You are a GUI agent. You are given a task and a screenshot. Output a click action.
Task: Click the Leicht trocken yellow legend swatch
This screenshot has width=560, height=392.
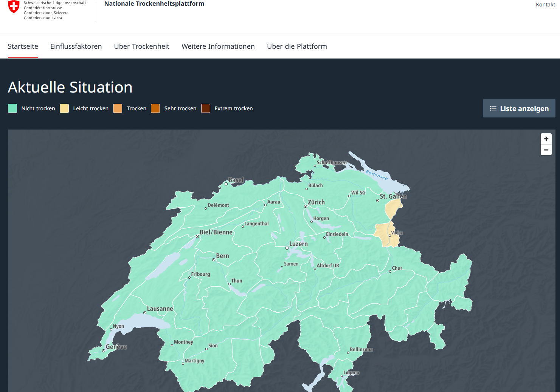(x=64, y=108)
